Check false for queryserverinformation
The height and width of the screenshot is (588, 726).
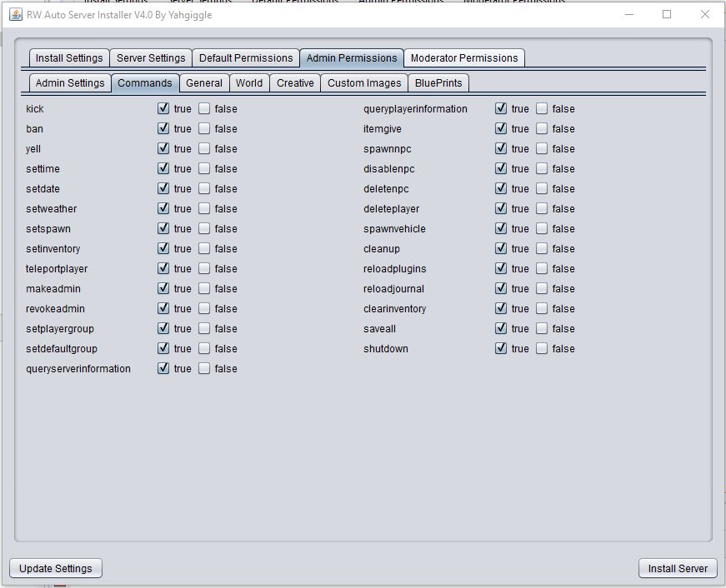[x=204, y=368]
